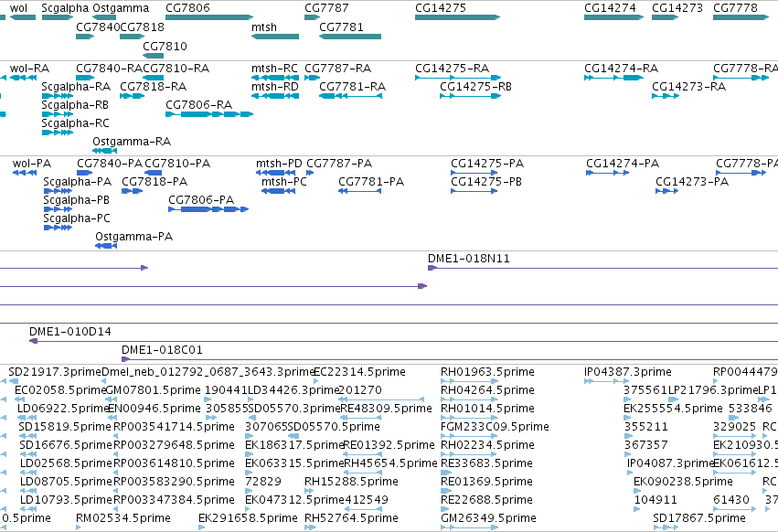778x532 pixels.
Task: Click the CG14273 gene label
Action: click(x=677, y=8)
